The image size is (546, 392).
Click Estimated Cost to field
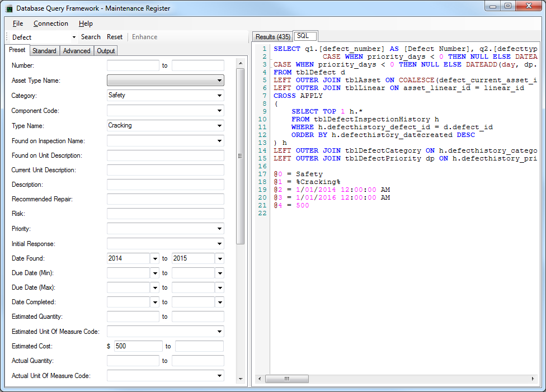pos(199,346)
